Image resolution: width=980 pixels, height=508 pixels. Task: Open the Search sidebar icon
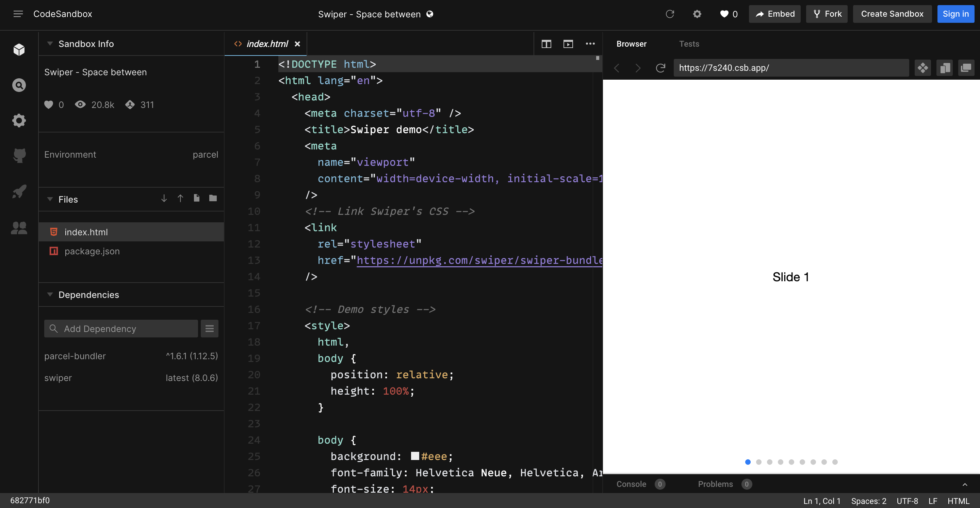(19, 85)
